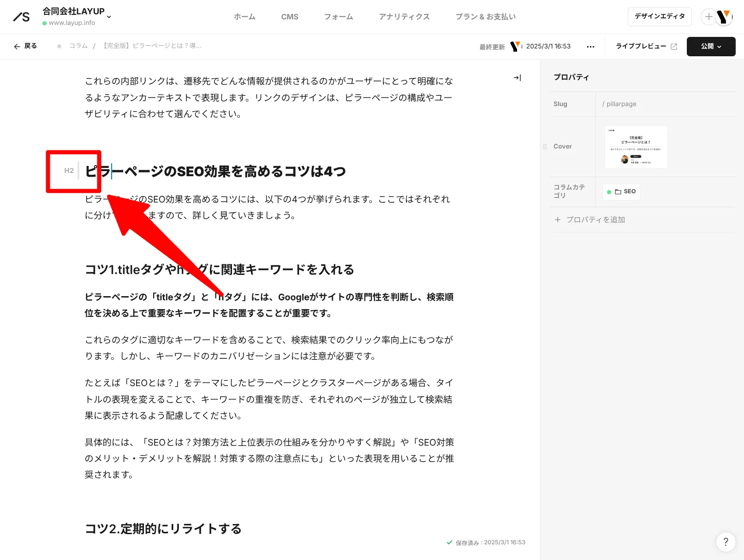The height and width of the screenshot is (560, 744).
Task: Click the bold paragraph starting ピラーページの「titleタグ」
Action: 269,305
